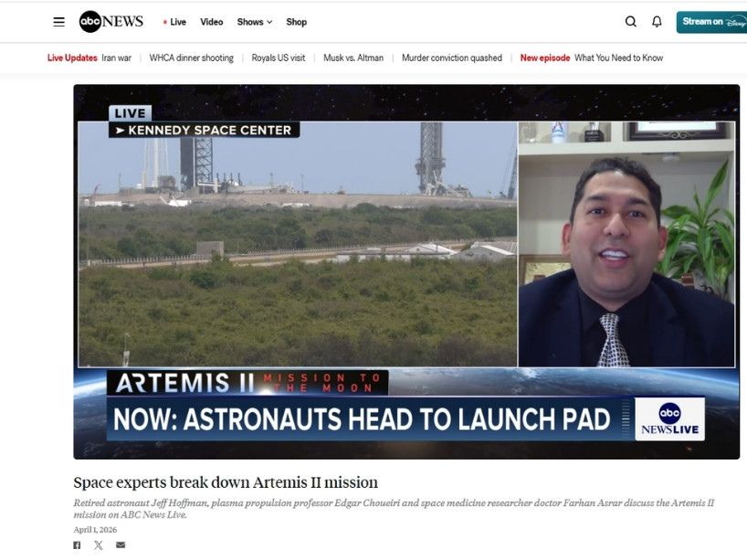This screenshot has width=747, height=560.
Task: Click the ABC News logo
Action: [x=111, y=21]
